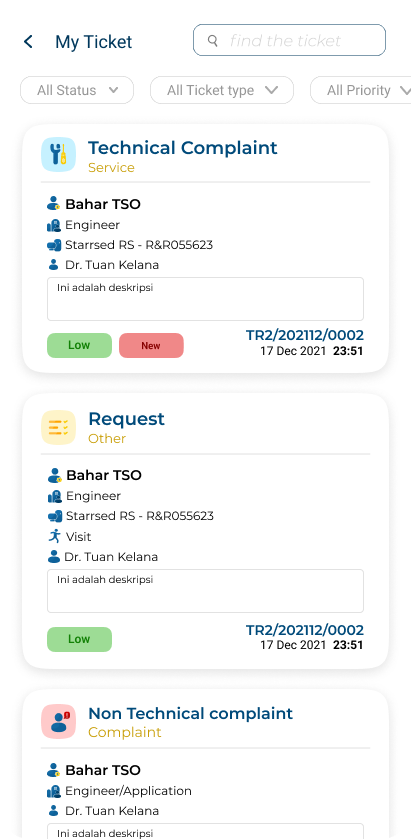Go back using the back arrow
Image resolution: width=411 pixels, height=839 pixels.
(28, 41)
